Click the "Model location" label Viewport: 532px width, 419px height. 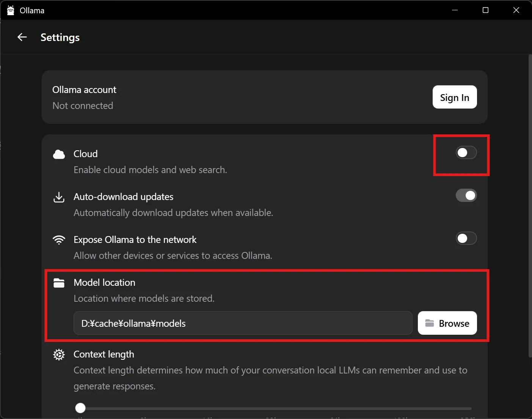pyautogui.click(x=104, y=282)
